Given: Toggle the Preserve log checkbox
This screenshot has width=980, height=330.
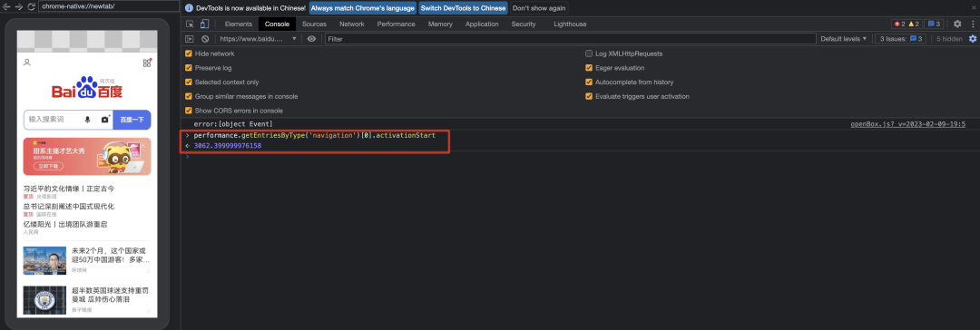Looking at the screenshot, I should coord(189,67).
